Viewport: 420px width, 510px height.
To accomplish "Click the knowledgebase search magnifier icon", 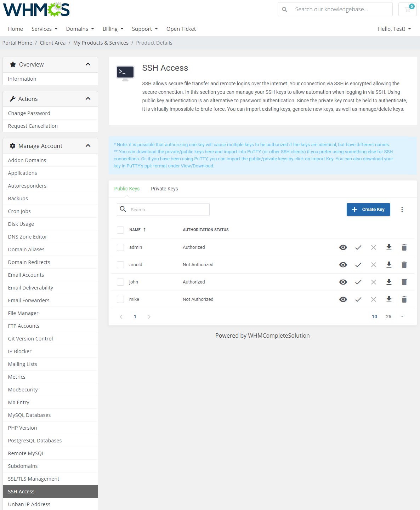I will (285, 9).
